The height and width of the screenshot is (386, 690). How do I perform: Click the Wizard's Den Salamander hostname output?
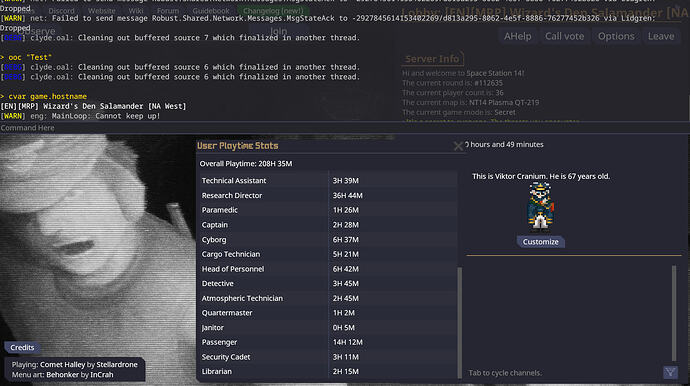point(93,106)
